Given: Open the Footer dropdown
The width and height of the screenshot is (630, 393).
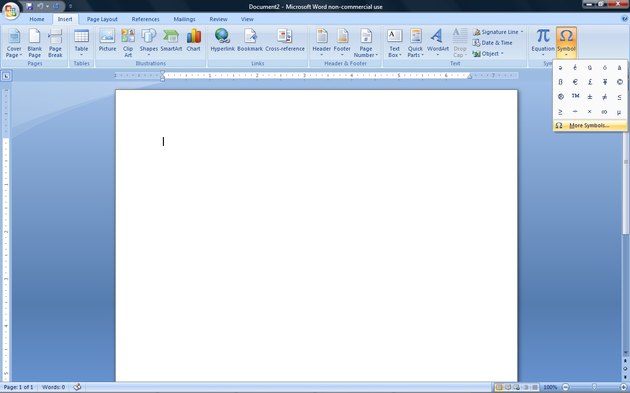Looking at the screenshot, I should tap(342, 43).
